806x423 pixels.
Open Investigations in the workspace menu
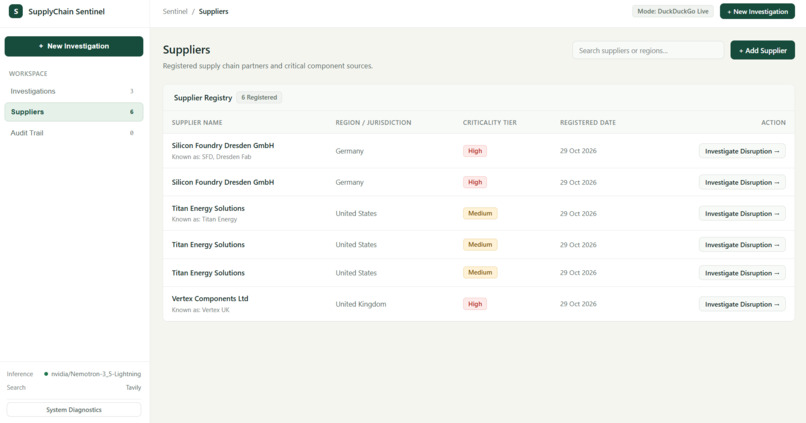point(74,91)
